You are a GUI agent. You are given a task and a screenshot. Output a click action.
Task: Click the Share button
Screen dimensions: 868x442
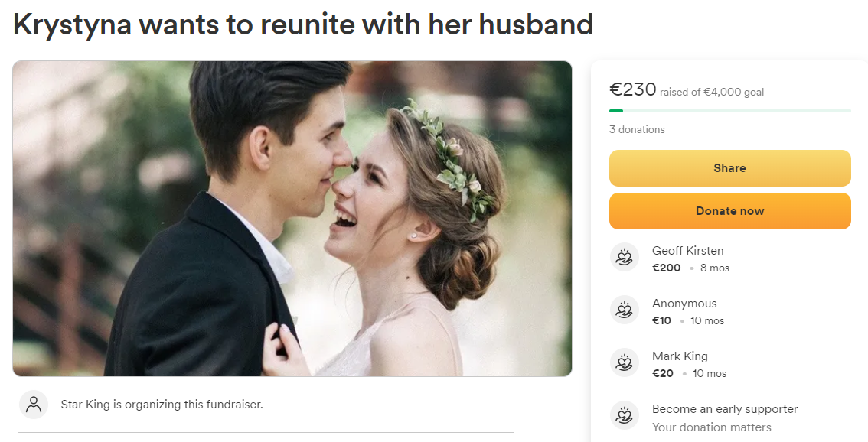click(x=729, y=168)
